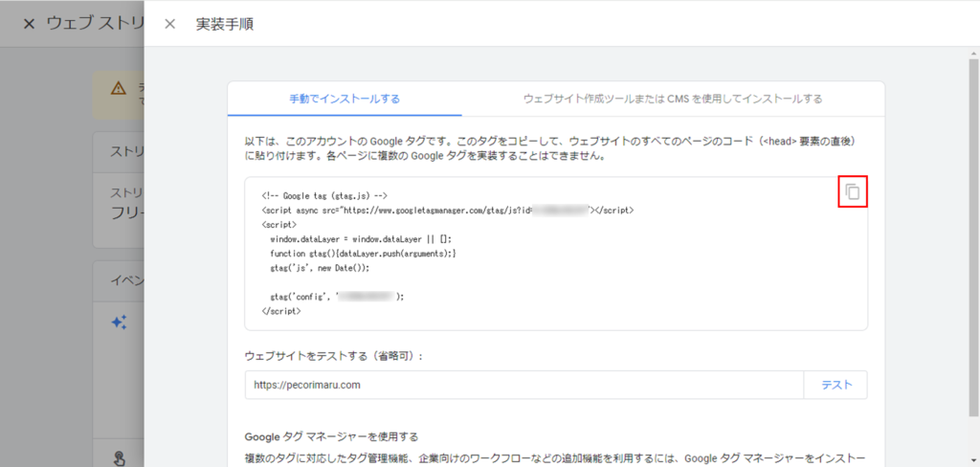Switch to 手動でインストールする tab

click(x=345, y=99)
